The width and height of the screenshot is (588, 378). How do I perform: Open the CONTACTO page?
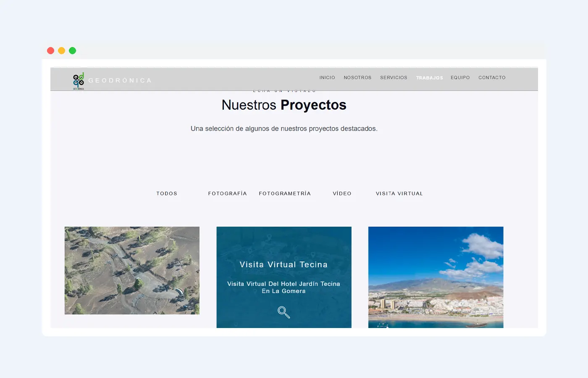tap(492, 77)
